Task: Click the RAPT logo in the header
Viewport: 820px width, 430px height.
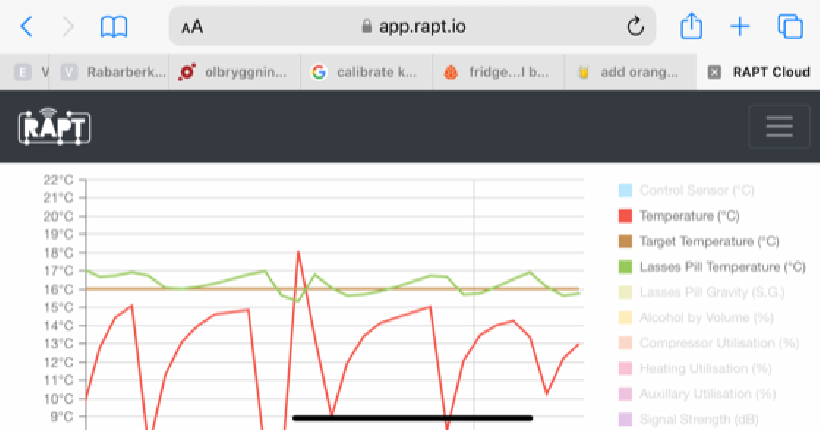Action: point(54,127)
